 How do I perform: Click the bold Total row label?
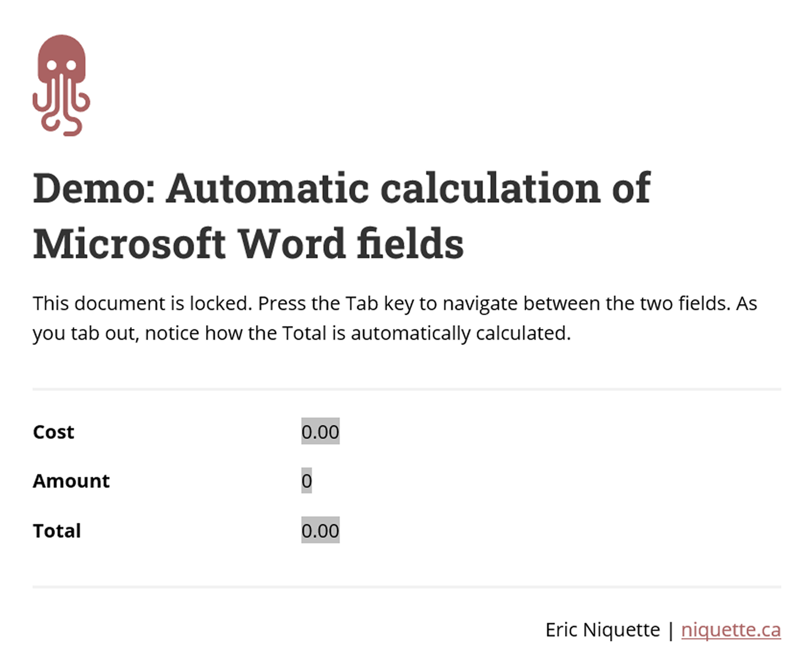(57, 531)
